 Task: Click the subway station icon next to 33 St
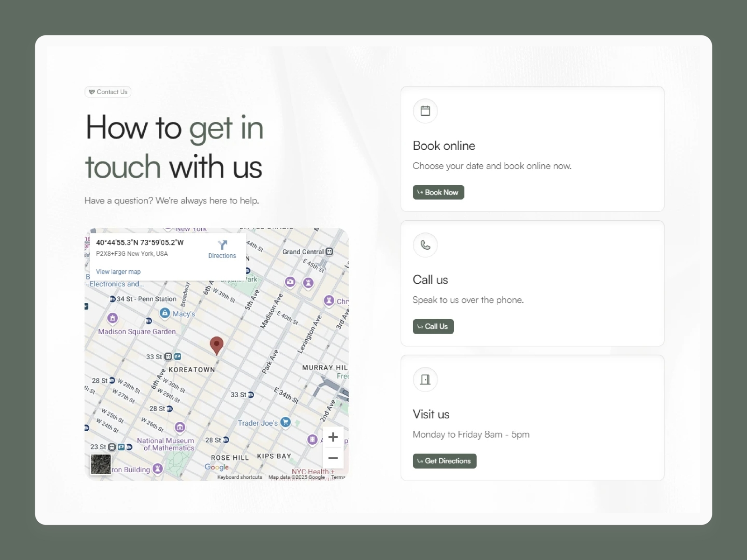168,357
